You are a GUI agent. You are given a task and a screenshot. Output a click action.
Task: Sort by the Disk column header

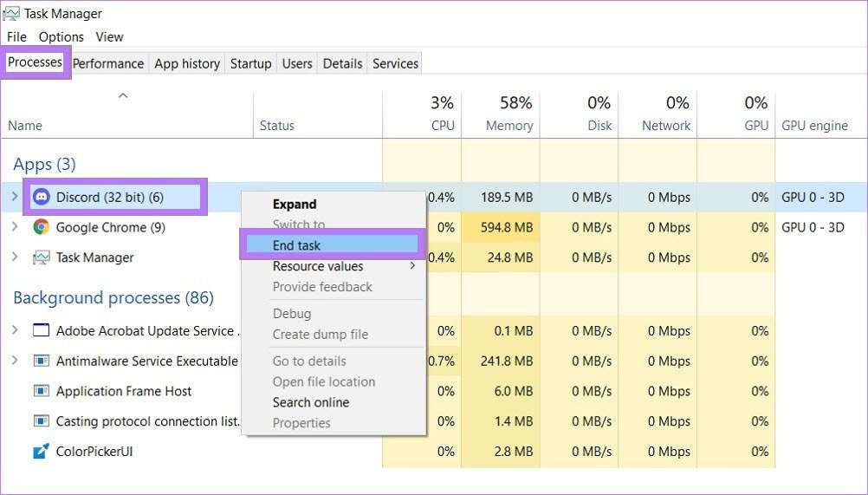(x=579, y=114)
